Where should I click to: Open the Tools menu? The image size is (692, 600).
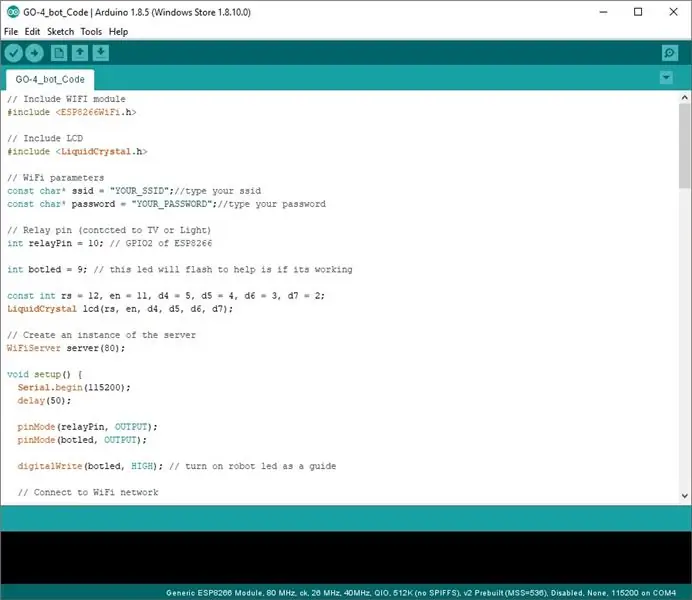(x=91, y=32)
